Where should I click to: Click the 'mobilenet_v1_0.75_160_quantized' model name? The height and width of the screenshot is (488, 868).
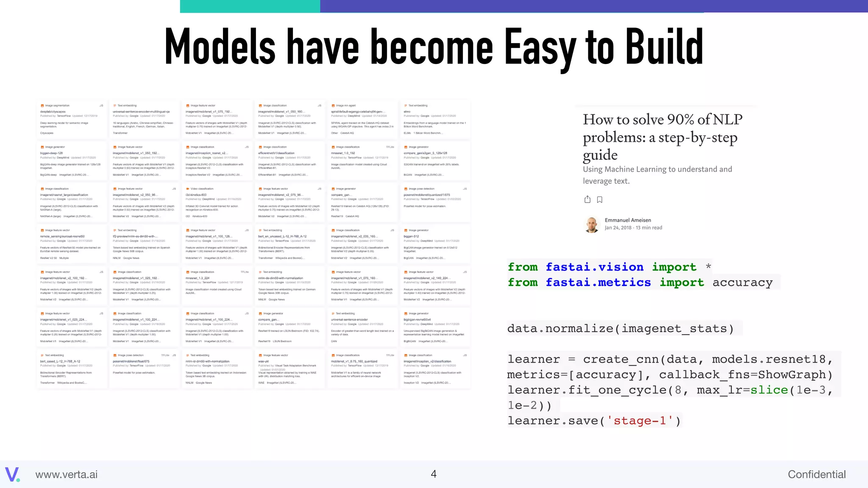(x=354, y=361)
